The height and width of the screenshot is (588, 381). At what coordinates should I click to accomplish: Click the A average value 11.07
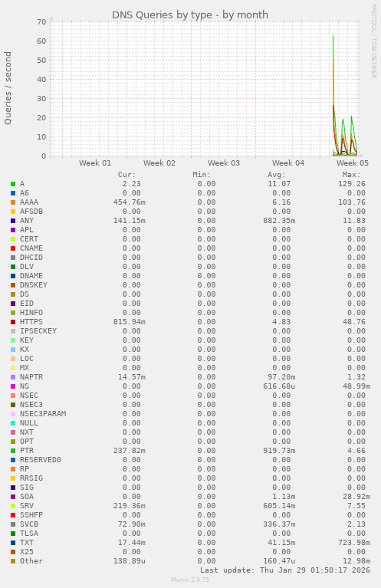279,184
